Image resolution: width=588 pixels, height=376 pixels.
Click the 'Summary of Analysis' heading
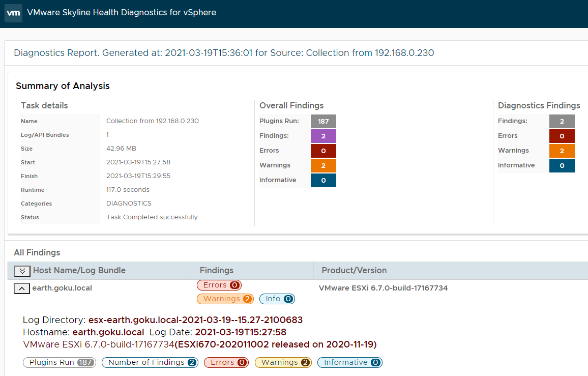tap(63, 86)
